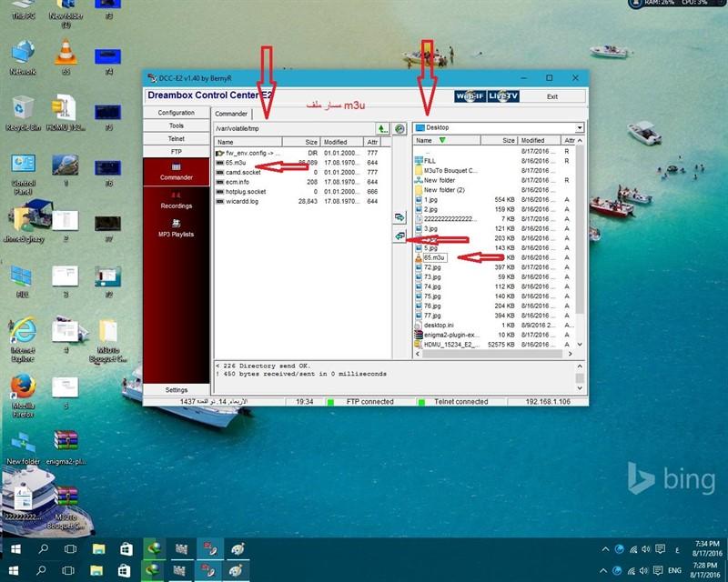728x582 pixels.
Task: Open the Desktop location dropdown
Action: tap(580, 127)
